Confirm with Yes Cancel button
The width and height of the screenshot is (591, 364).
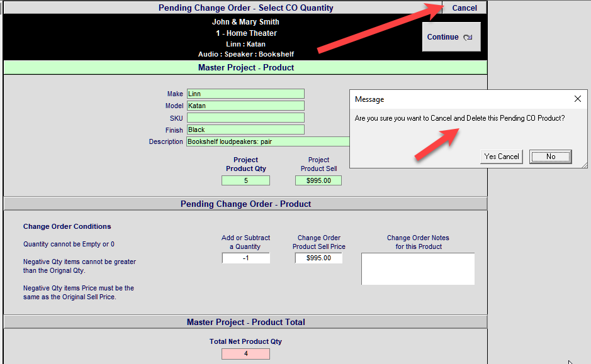[x=501, y=157]
